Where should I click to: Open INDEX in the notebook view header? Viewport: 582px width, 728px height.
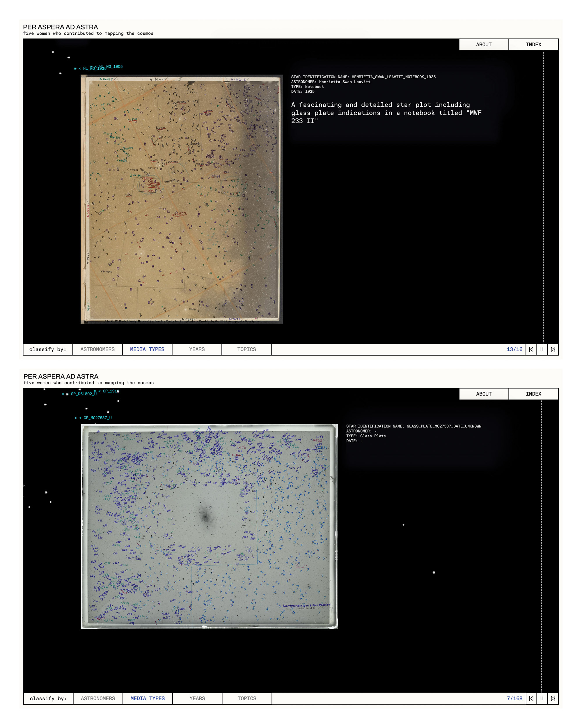click(533, 45)
